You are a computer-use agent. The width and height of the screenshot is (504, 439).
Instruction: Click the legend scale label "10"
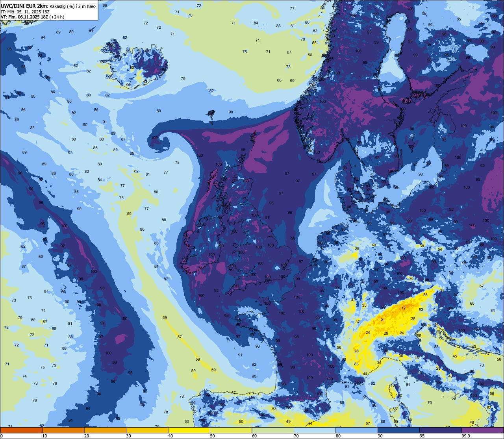pyautogui.click(x=44, y=436)
